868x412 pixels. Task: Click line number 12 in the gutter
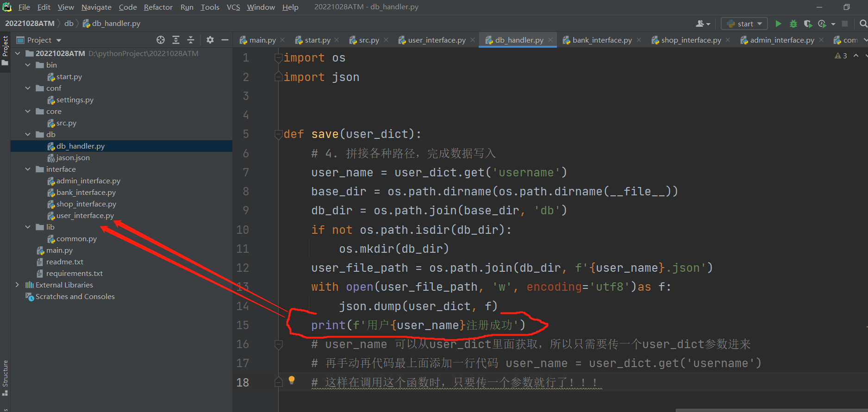tap(243, 268)
